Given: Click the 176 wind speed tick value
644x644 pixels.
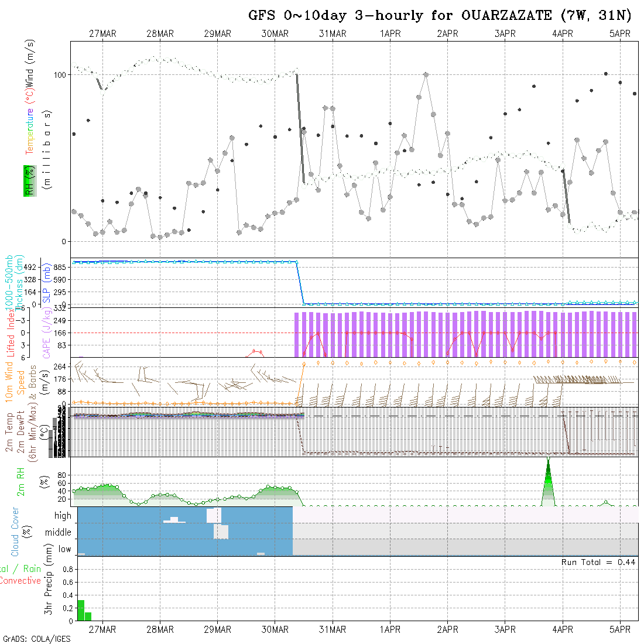Looking at the screenshot, I should (x=60, y=379).
